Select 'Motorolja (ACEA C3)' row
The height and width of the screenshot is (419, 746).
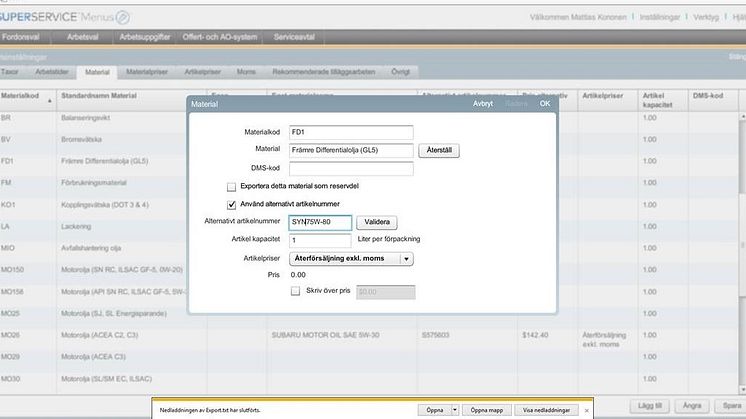(x=93, y=357)
